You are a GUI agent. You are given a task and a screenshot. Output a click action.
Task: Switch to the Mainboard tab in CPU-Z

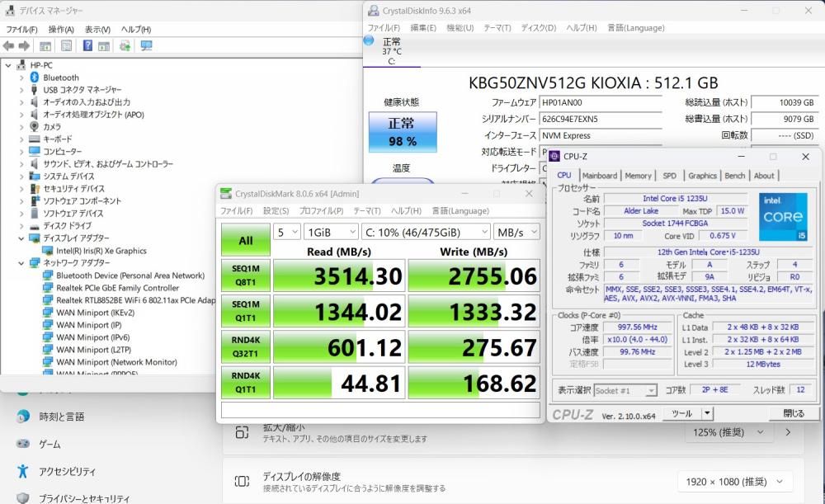click(x=600, y=176)
